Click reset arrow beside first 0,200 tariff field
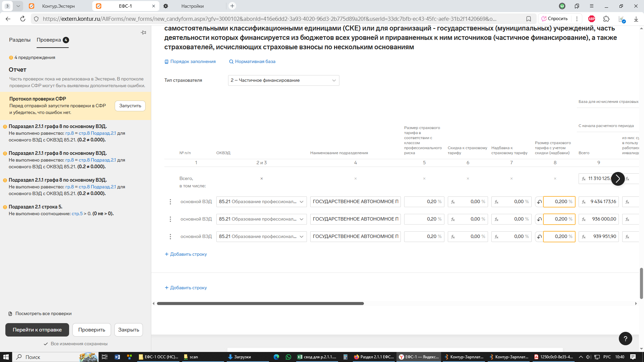The image size is (644, 362). click(539, 202)
